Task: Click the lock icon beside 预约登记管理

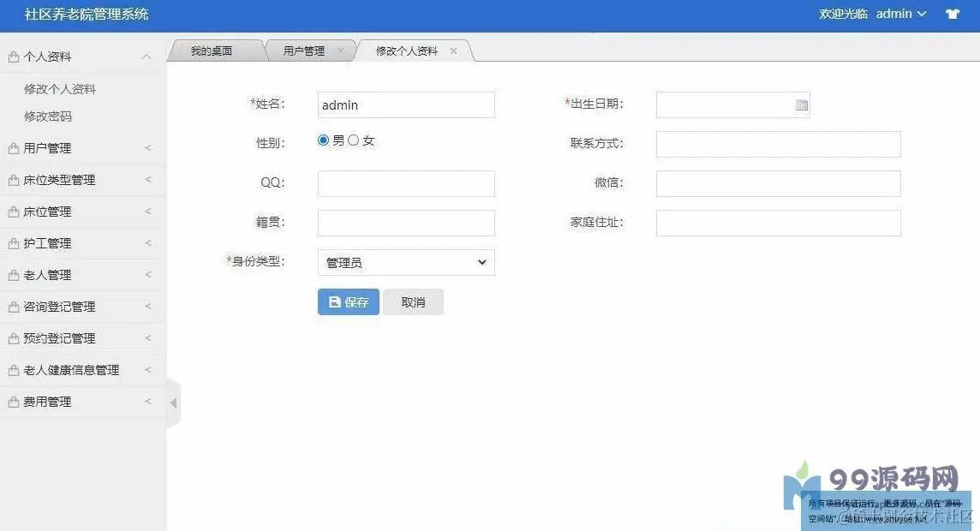Action: tap(13, 338)
